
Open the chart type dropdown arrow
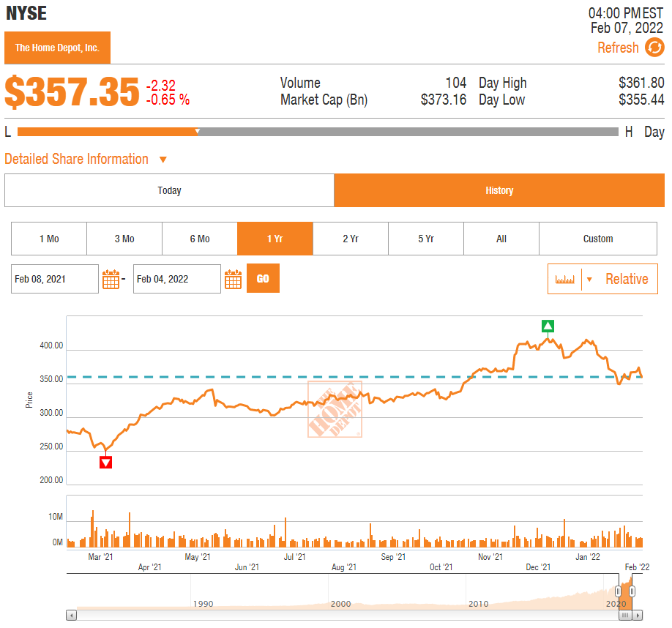[x=589, y=280]
